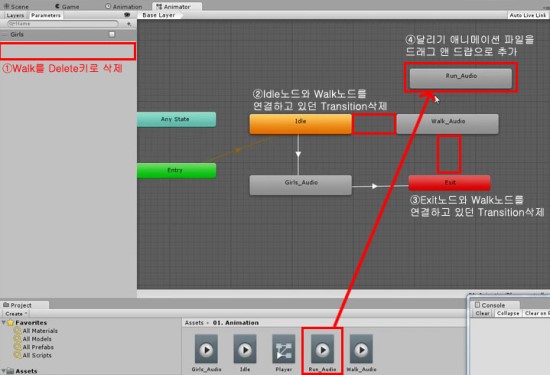Collapse the Favorites tree group

4,322
